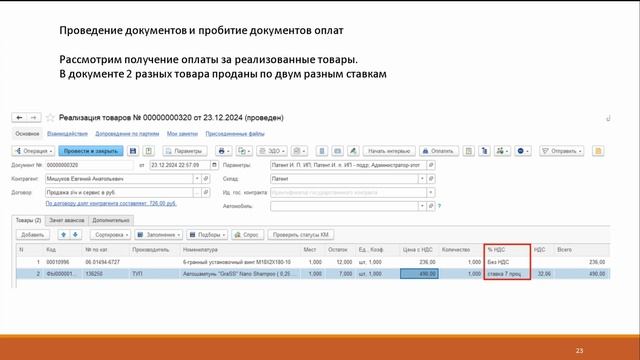Image resolution: width=640 pixels, height=360 pixels.
Task: Open the Мои заметки link
Action: tap(182, 133)
